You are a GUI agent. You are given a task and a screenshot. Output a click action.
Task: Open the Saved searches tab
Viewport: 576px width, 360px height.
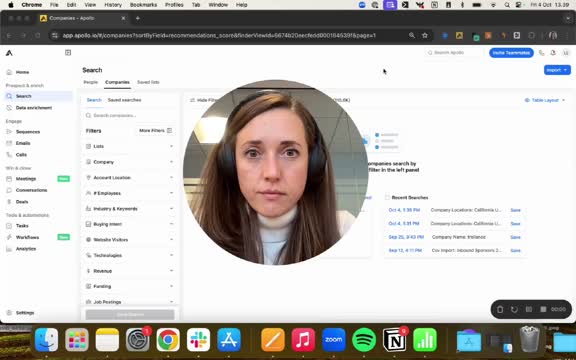(x=124, y=100)
